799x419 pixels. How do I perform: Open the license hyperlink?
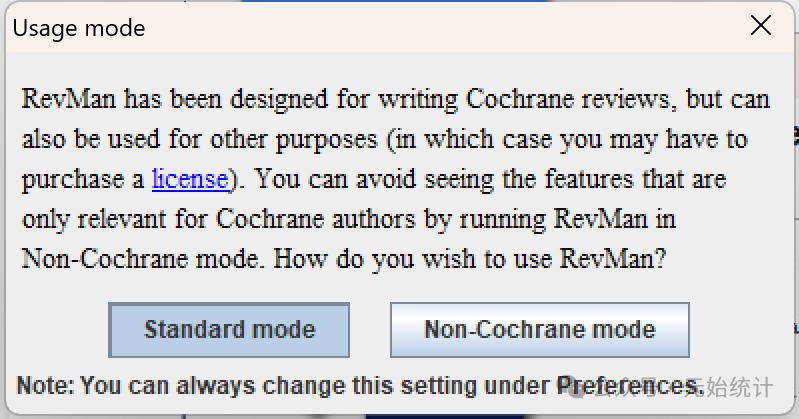tap(190, 180)
